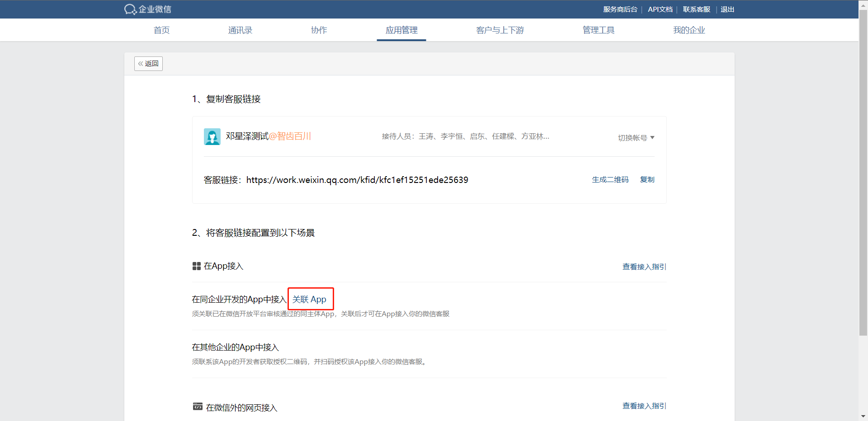The height and width of the screenshot is (421, 868).
Task: Click 复制 to copy the 客服链接
Action: coord(647,180)
